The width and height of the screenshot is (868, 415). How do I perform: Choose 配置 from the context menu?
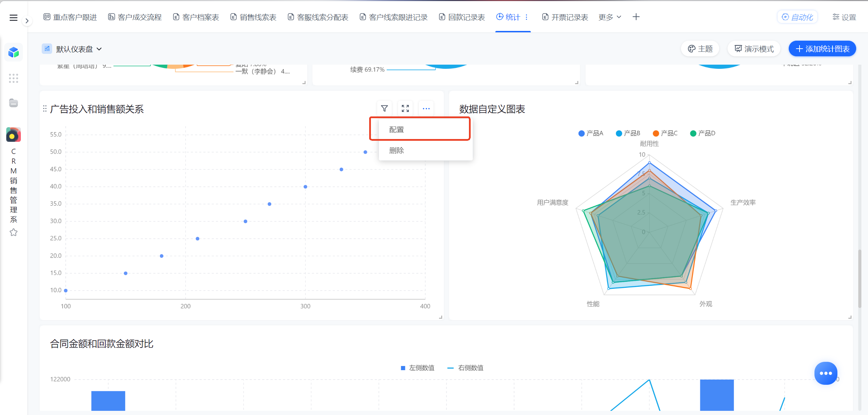coord(426,129)
